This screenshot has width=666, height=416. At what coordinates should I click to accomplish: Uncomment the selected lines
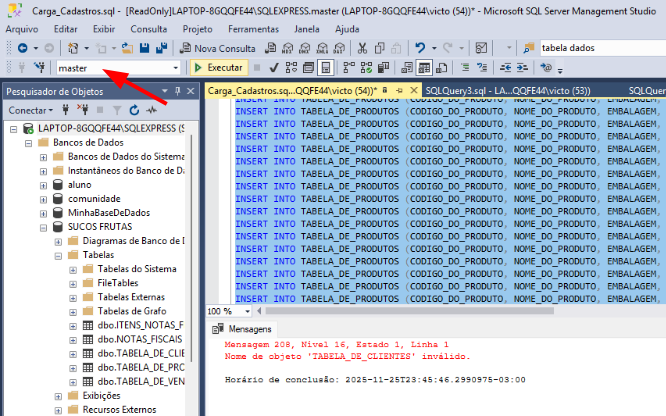(x=482, y=68)
